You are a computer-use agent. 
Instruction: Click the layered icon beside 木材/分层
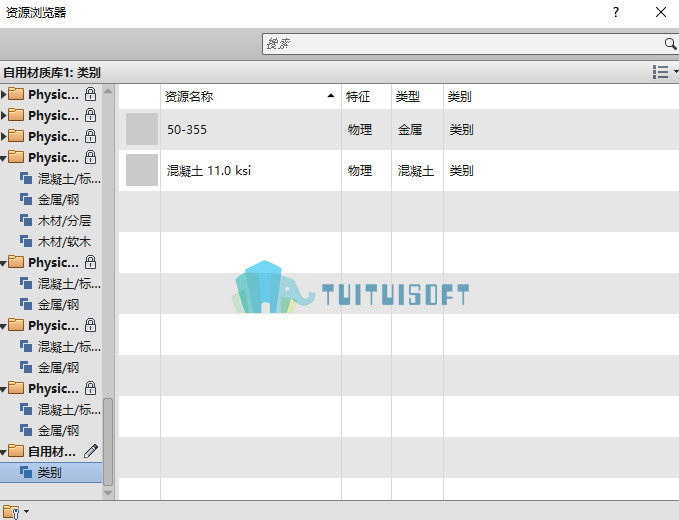coord(26,220)
